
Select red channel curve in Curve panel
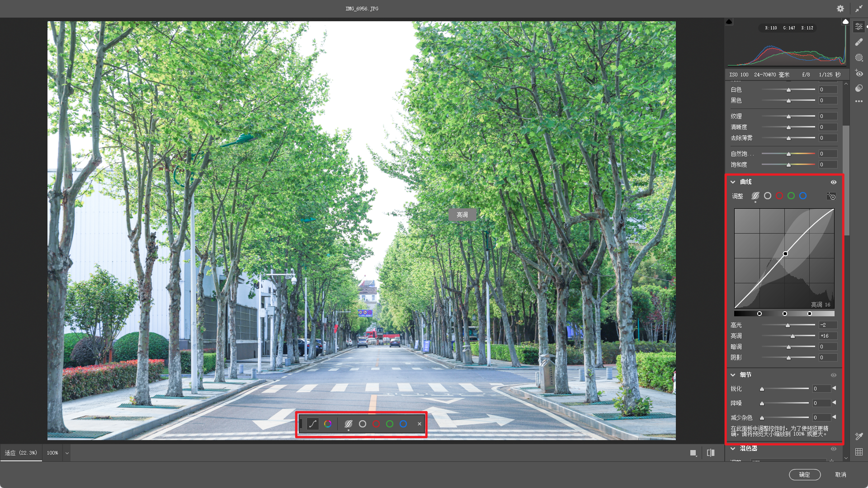click(x=779, y=196)
